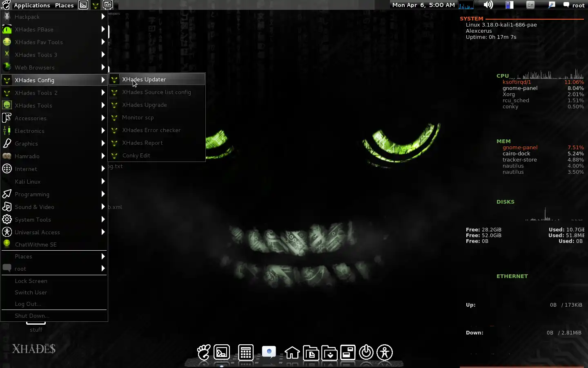The height and width of the screenshot is (368, 588).
Task: Open XHades Source list config
Action: [x=157, y=92]
